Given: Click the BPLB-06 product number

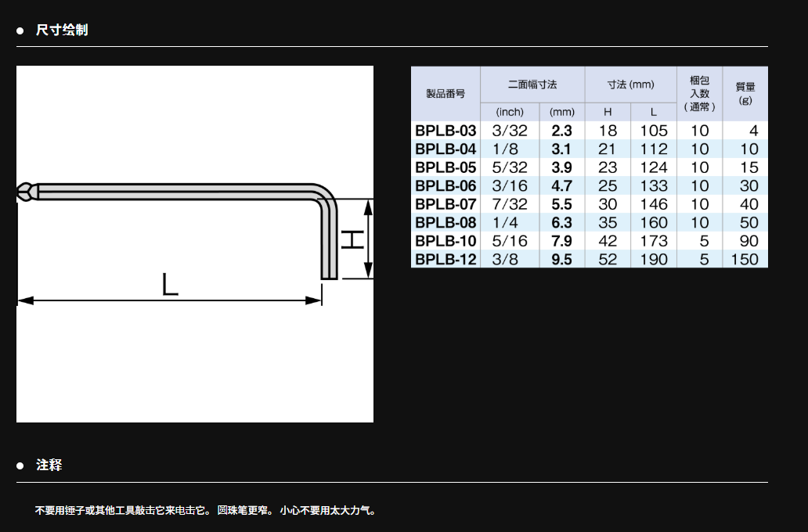Looking at the screenshot, I should 445,186.
